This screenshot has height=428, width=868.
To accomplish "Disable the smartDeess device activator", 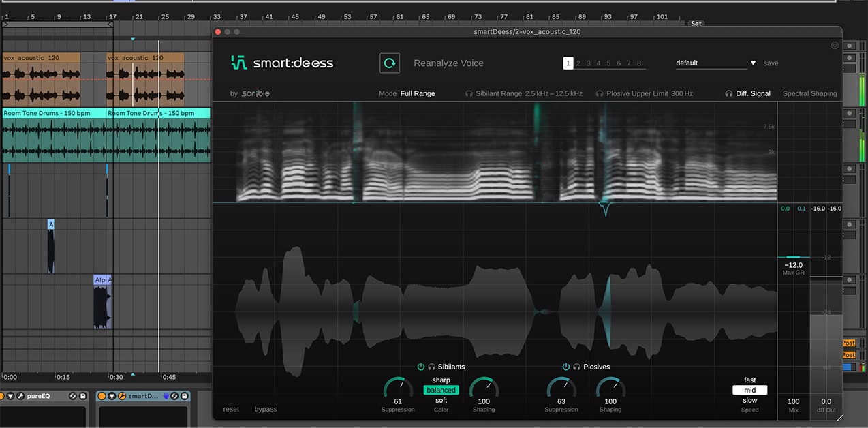I will (102, 396).
